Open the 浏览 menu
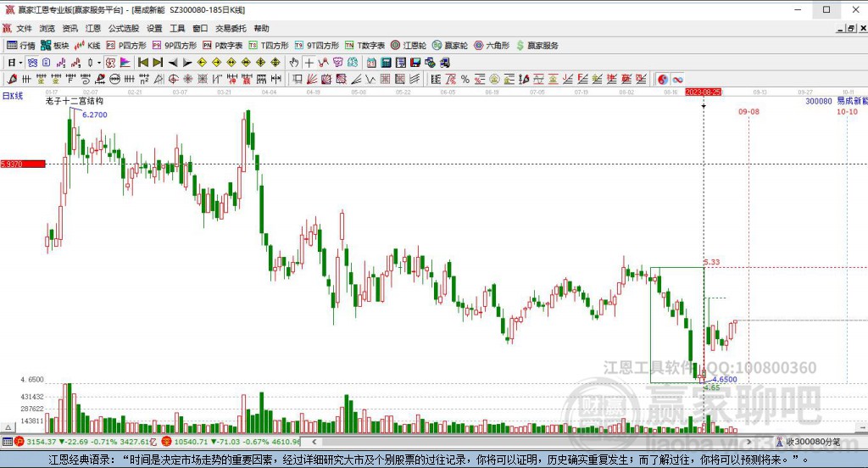 point(47,28)
